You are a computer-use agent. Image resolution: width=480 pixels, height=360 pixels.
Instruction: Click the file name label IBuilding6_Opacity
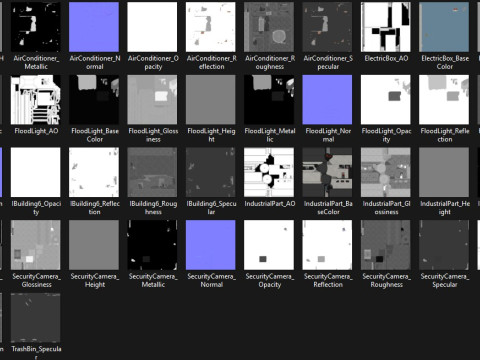point(36,208)
